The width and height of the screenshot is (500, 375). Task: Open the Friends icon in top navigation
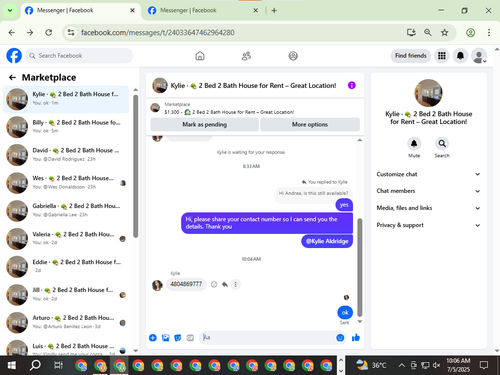pyautogui.click(x=246, y=56)
